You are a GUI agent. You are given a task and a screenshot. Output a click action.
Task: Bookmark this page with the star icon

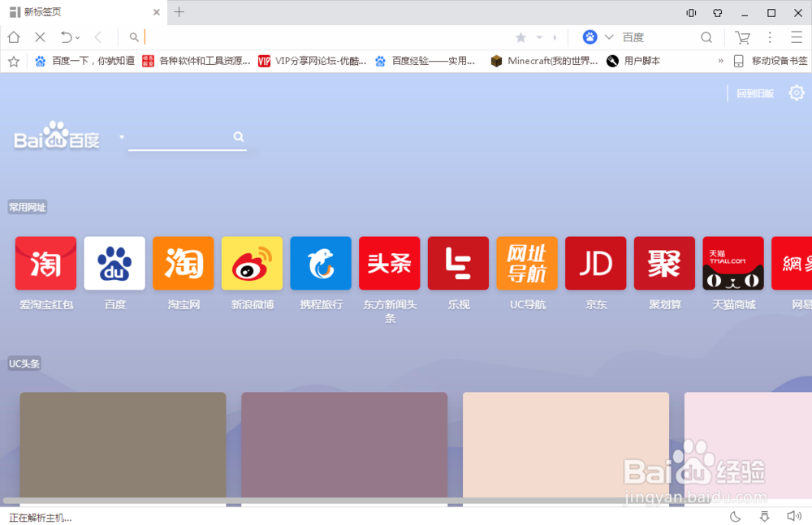(521, 37)
